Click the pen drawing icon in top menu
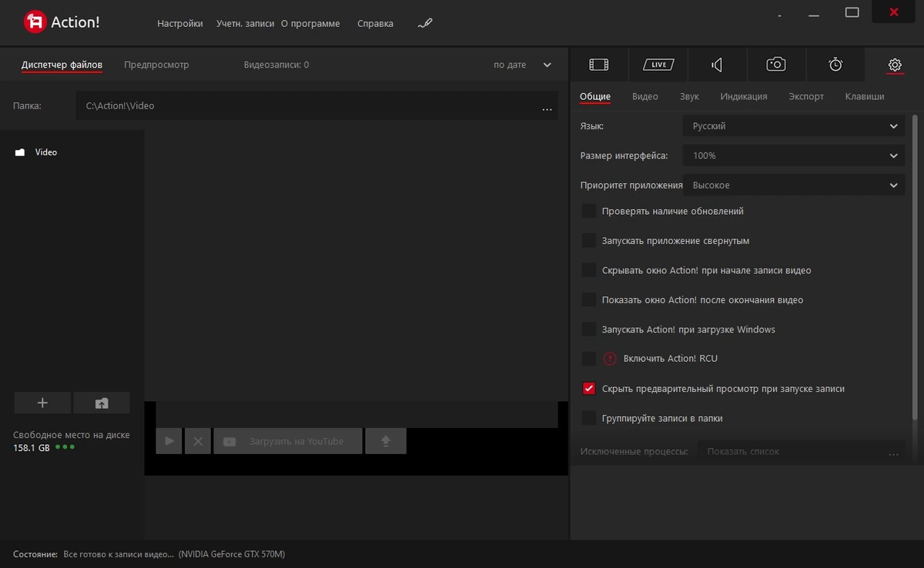 tap(425, 23)
